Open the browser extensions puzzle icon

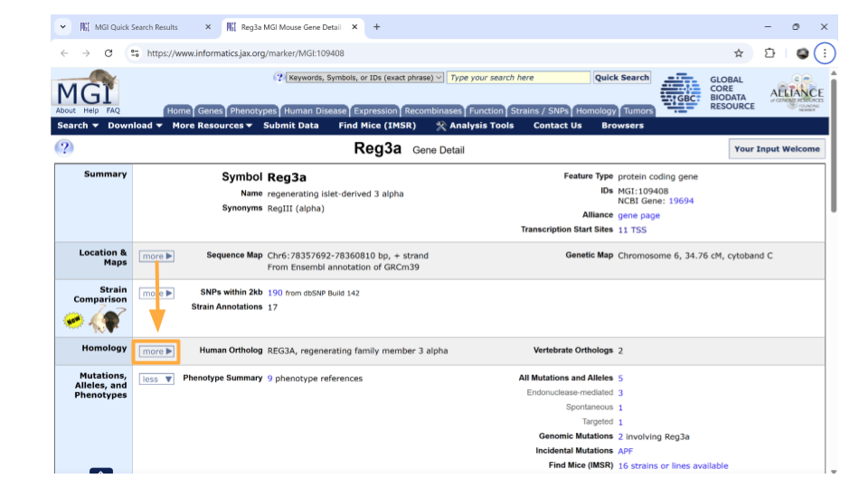(x=769, y=53)
